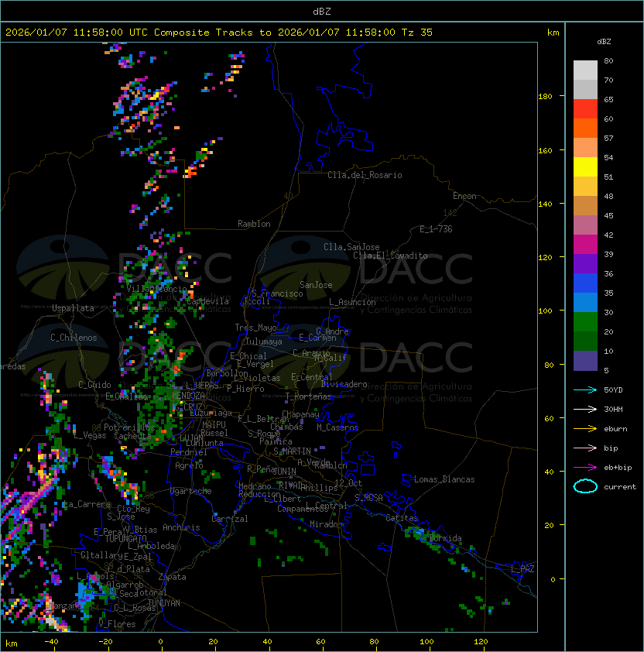Select the C_Guido place label

click(94, 385)
